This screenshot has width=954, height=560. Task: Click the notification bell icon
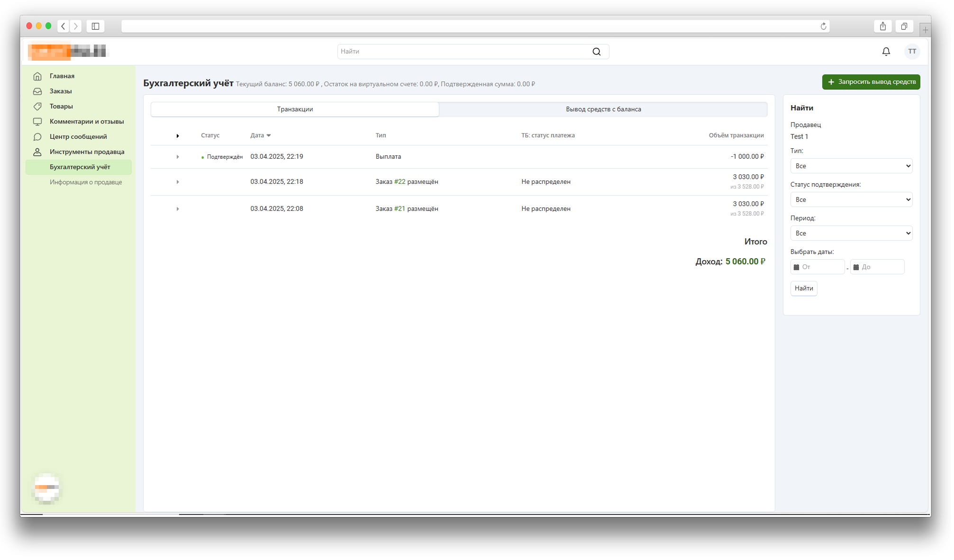pyautogui.click(x=886, y=52)
